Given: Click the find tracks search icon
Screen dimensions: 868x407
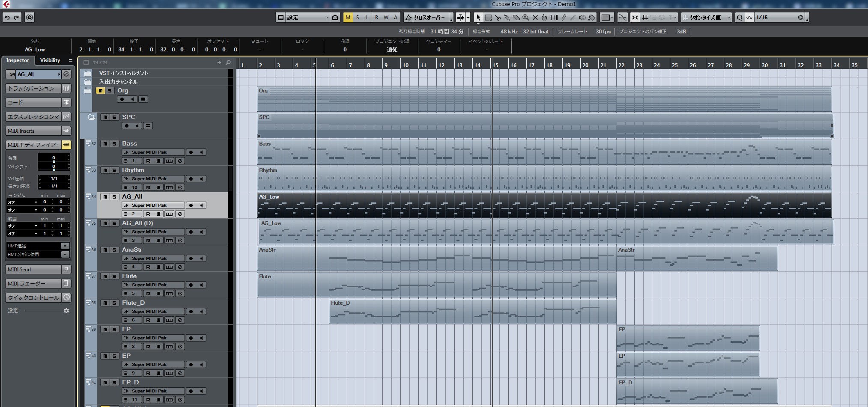Looking at the screenshot, I should 228,62.
